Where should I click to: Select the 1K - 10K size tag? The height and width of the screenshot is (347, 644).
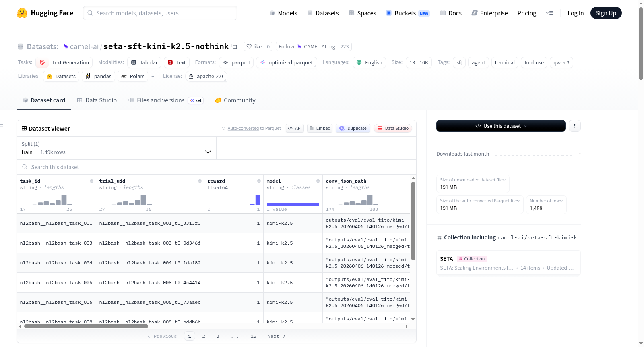tap(419, 62)
